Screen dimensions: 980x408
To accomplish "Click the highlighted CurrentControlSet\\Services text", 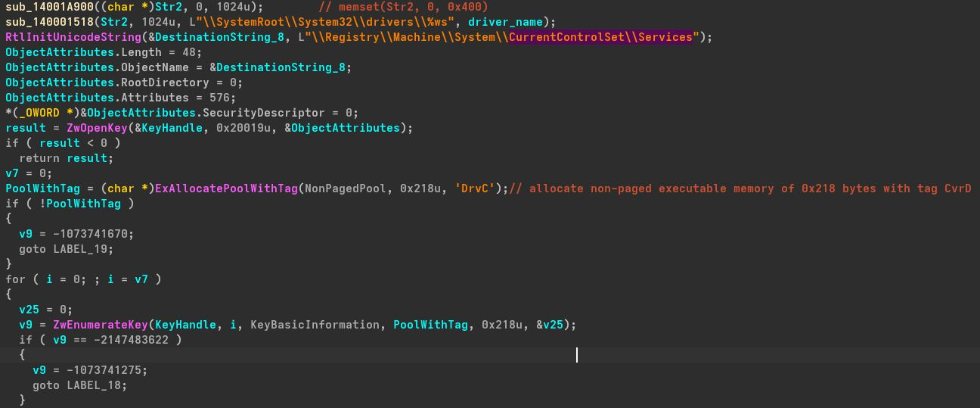I will (601, 37).
